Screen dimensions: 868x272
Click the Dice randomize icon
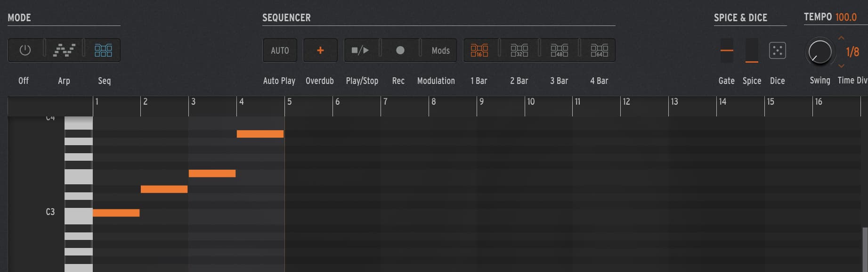[x=777, y=50]
